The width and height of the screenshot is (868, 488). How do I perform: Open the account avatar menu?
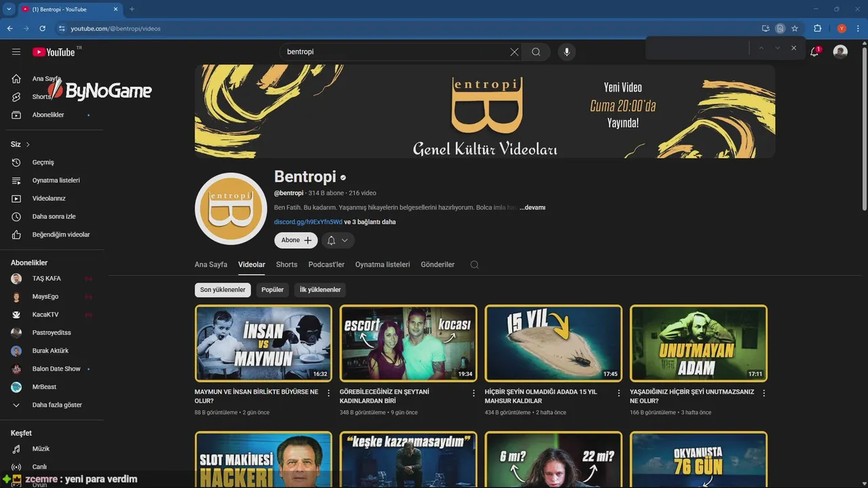point(840,52)
